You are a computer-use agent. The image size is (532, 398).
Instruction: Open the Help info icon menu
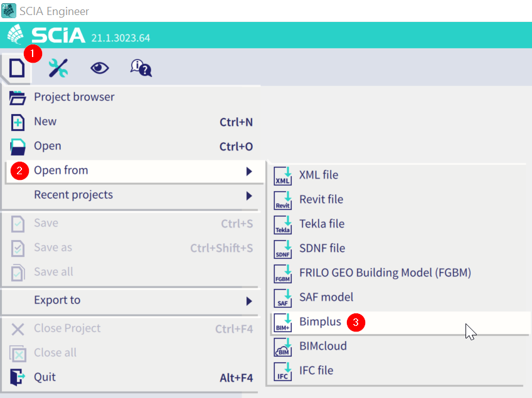pyautogui.click(x=141, y=68)
